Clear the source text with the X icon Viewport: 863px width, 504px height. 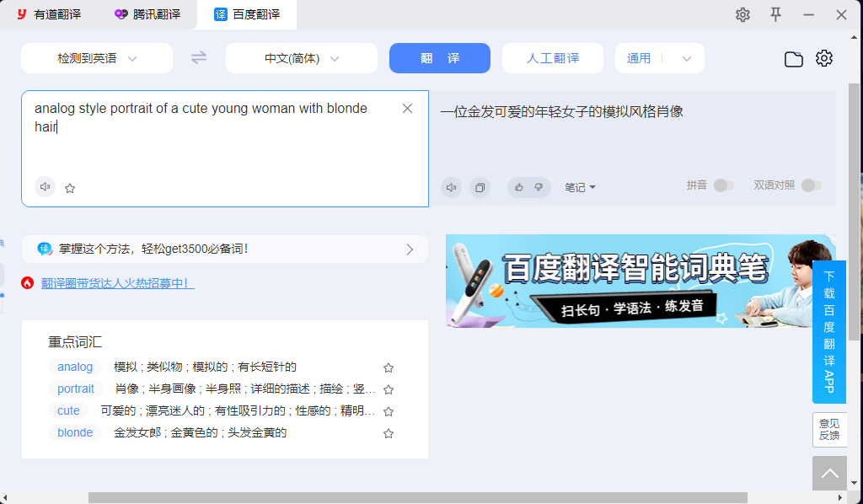pyautogui.click(x=407, y=109)
